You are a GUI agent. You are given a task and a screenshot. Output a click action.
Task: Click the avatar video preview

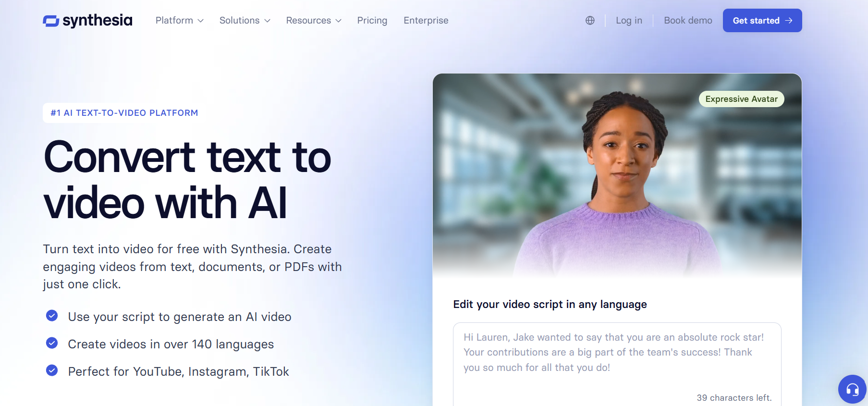point(617,175)
